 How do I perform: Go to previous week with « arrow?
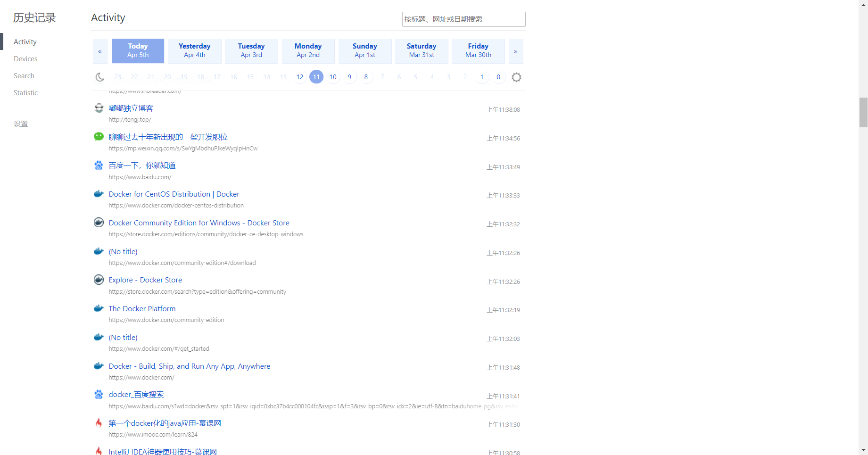(x=100, y=51)
